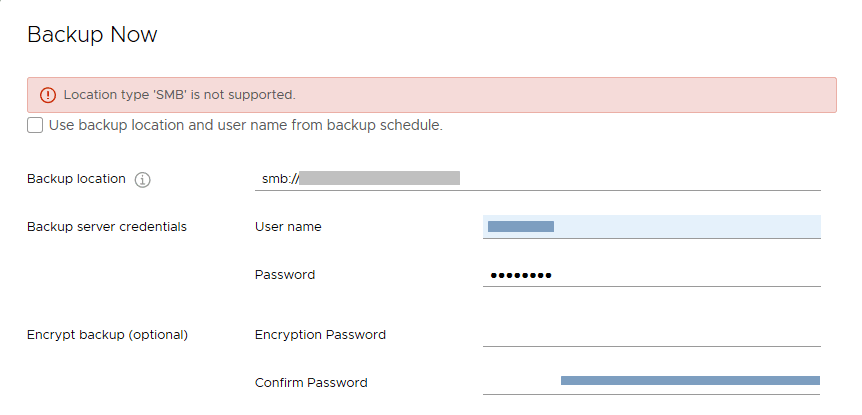Enable use backup location from schedule checkbox
The height and width of the screenshot is (415, 862).
click(36, 125)
